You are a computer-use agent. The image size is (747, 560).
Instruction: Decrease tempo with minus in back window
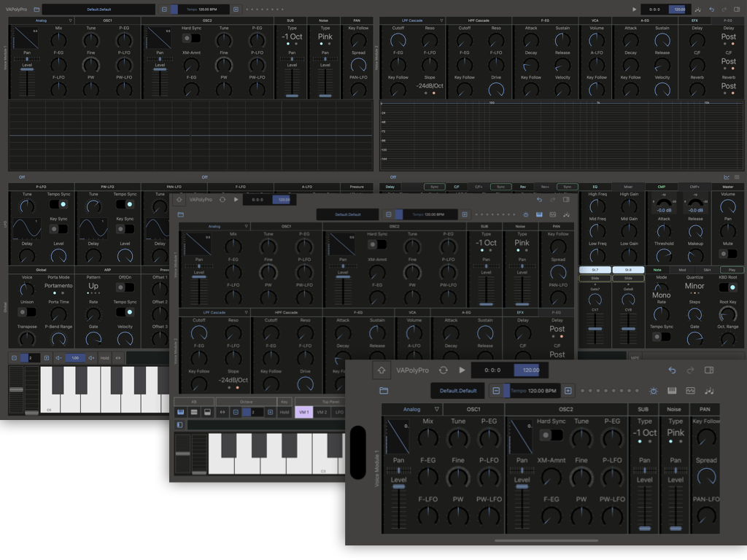(x=164, y=9)
